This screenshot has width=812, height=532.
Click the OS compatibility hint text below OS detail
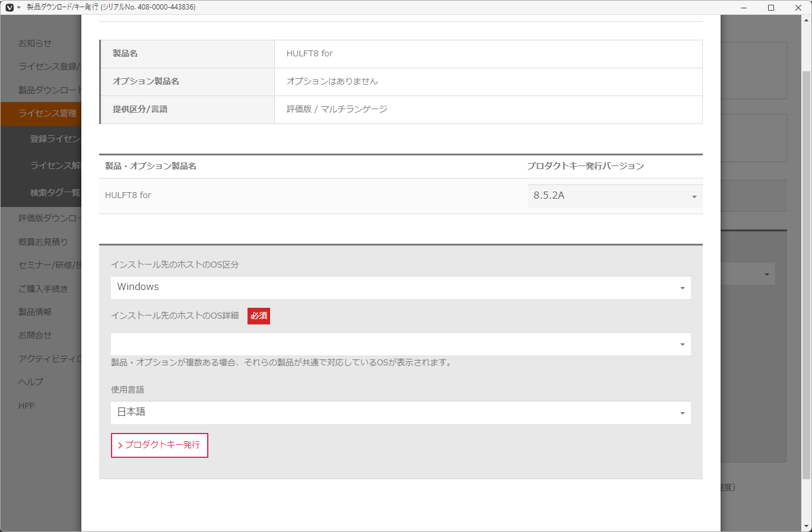tap(282, 362)
